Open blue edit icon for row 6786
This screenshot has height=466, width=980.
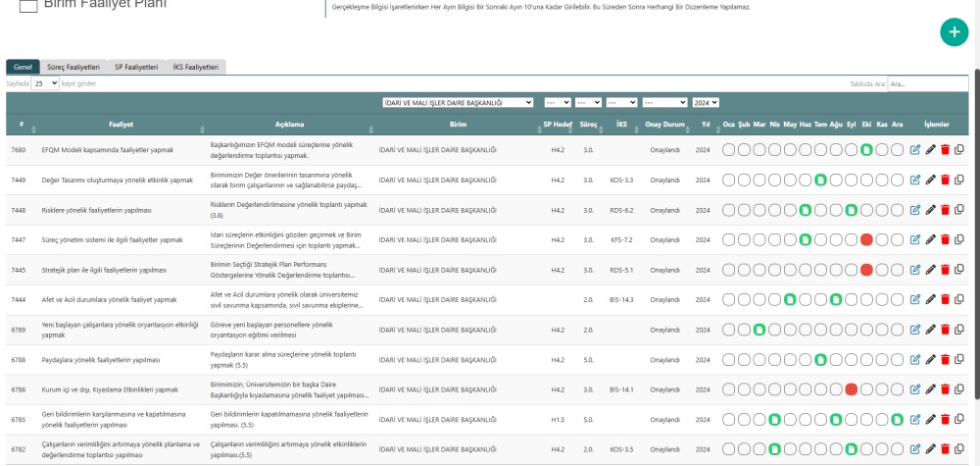pyautogui.click(x=915, y=389)
